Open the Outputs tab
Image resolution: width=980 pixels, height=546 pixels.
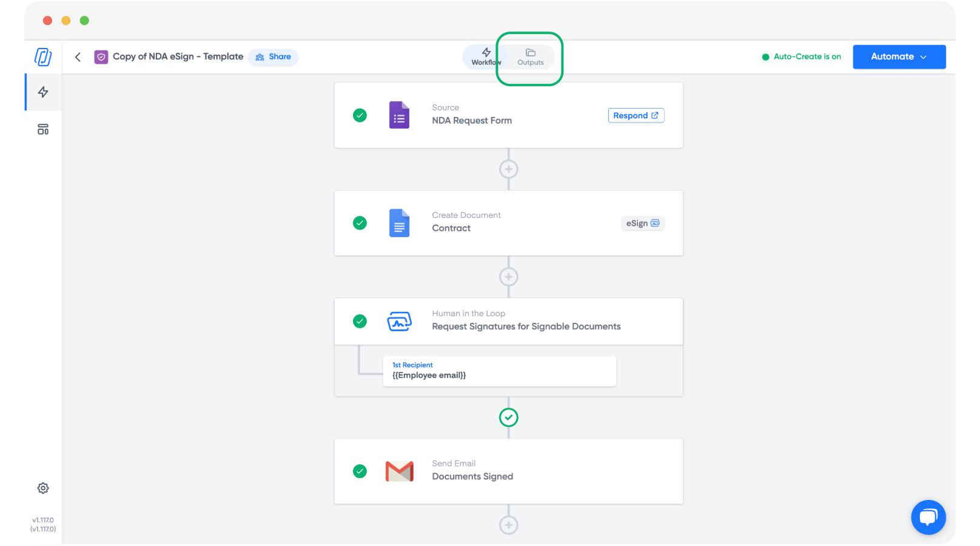[530, 57]
